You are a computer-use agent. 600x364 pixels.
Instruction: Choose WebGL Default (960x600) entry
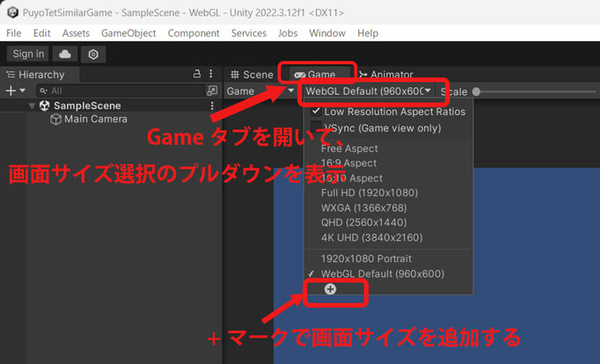coord(383,273)
